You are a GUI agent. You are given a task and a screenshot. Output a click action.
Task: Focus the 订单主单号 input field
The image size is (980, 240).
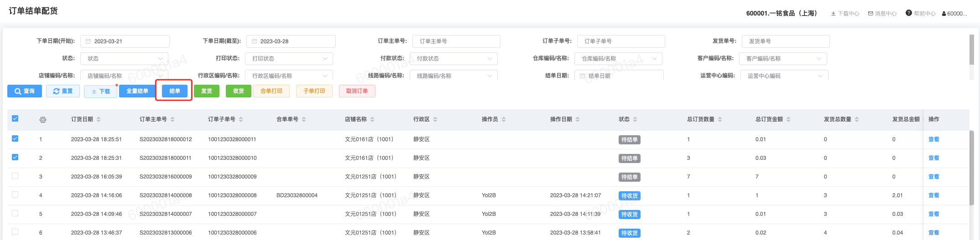coord(456,41)
